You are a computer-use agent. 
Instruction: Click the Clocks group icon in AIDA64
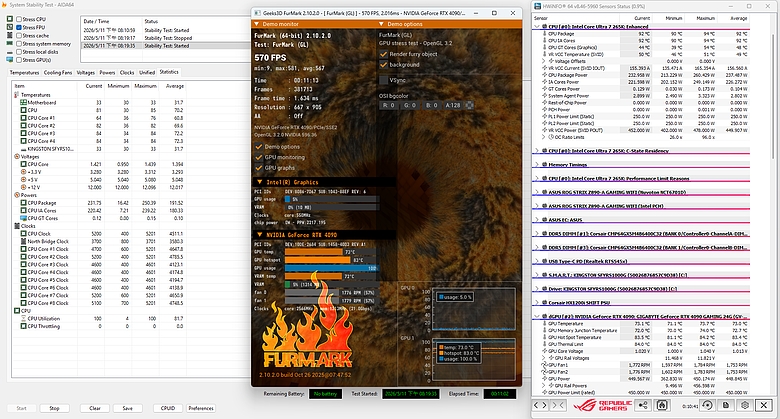pos(17,226)
